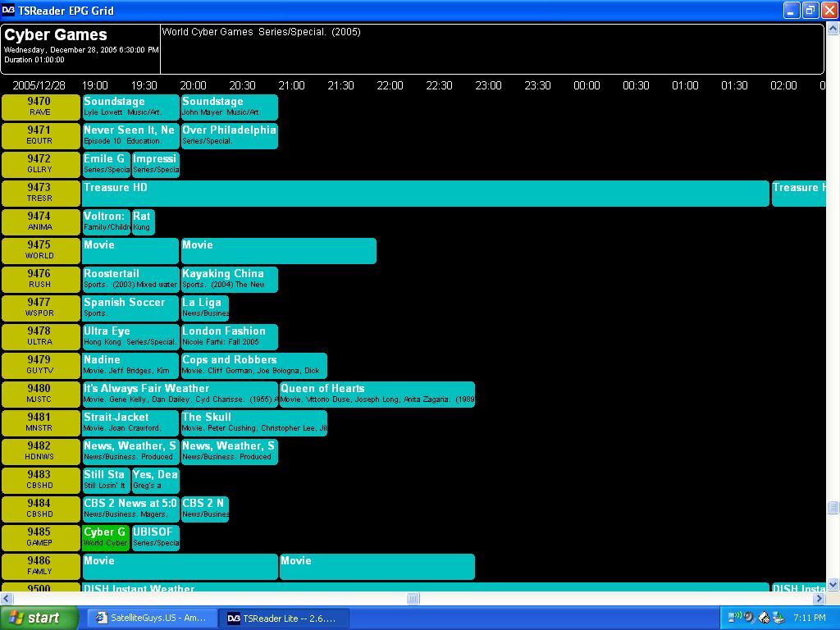Select the Nadine movie block
Screen dimensions: 840x630
click(130, 365)
